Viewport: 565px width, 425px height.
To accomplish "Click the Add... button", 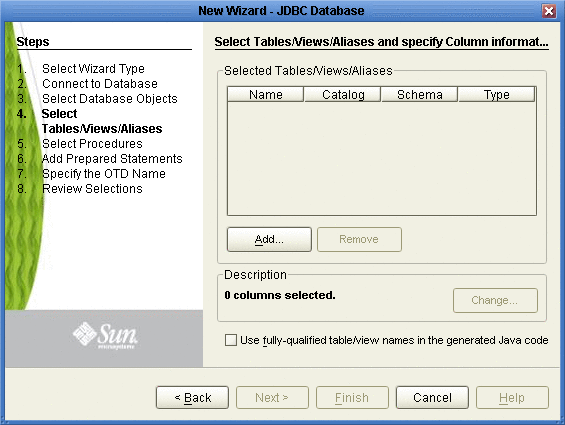I will click(x=269, y=239).
